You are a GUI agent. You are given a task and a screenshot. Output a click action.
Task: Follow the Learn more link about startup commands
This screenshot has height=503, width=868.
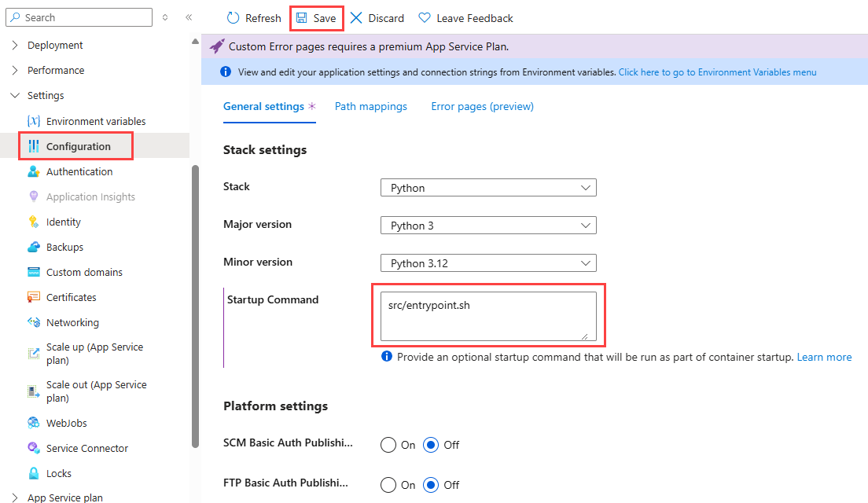[x=824, y=356]
